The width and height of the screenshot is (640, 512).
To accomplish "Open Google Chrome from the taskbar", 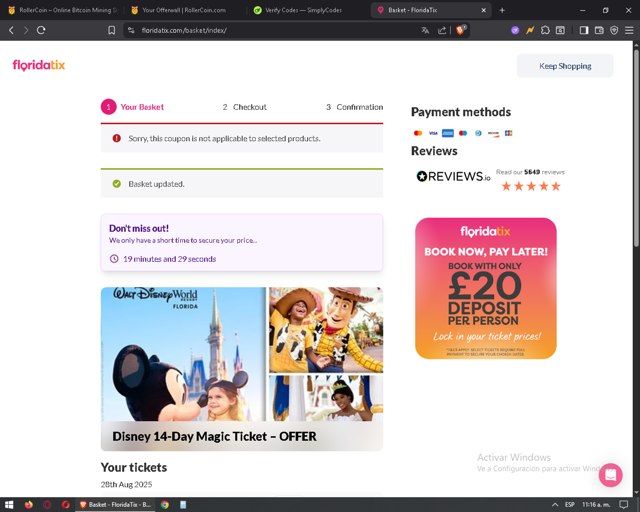I will click(x=164, y=505).
